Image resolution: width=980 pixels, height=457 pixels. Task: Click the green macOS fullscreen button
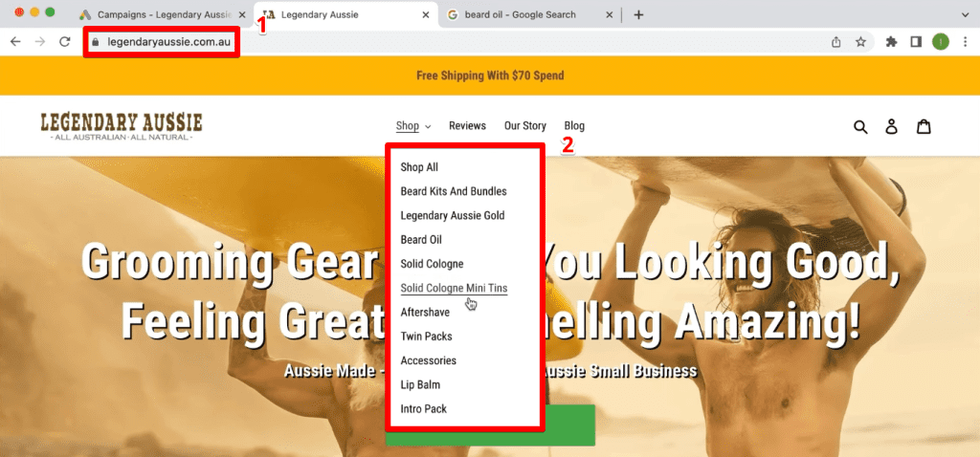tap(50, 11)
